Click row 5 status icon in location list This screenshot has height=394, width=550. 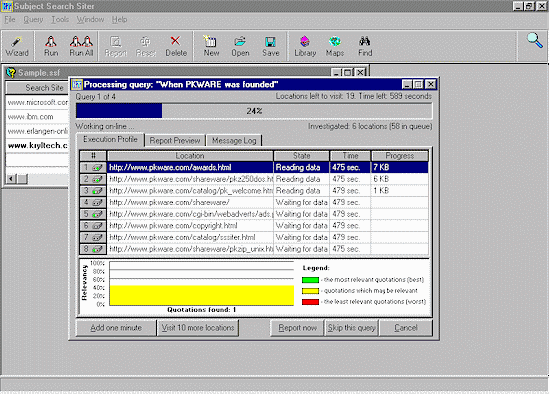97,214
